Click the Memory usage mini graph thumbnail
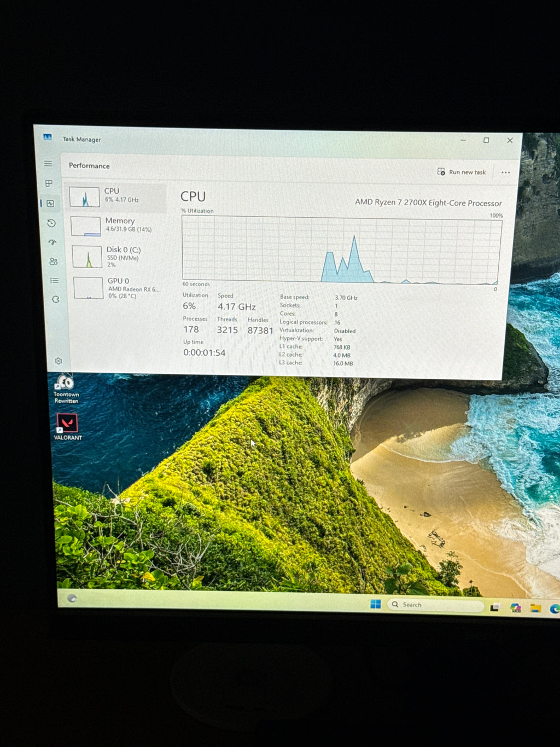Image resolution: width=560 pixels, height=747 pixels. point(86,226)
